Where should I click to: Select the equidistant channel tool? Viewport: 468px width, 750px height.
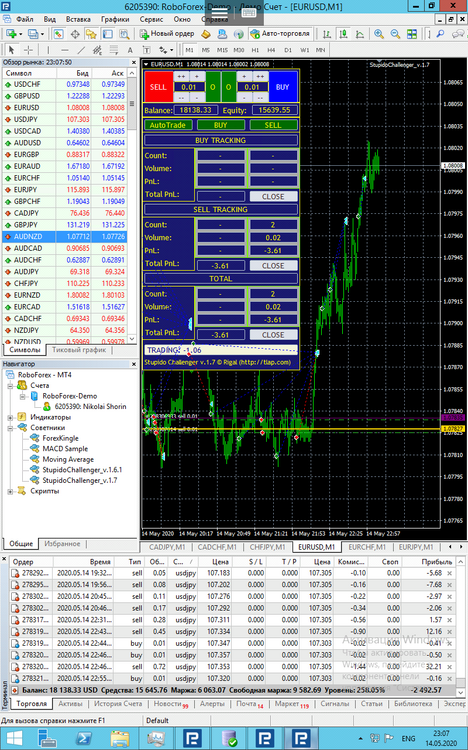[x=97, y=50]
